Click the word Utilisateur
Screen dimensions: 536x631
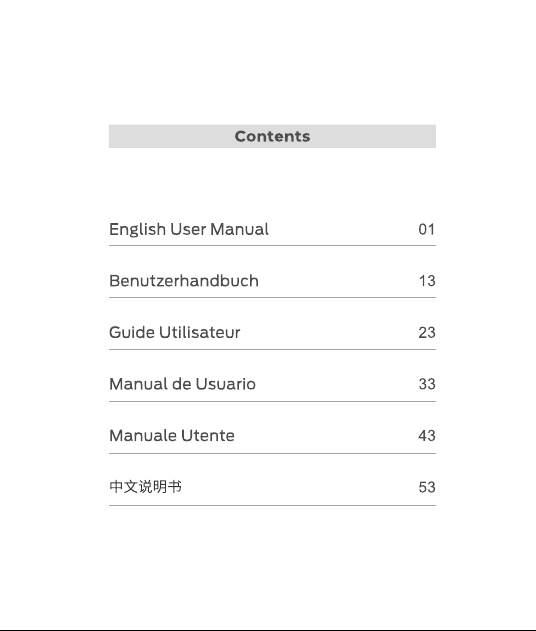tap(200, 332)
